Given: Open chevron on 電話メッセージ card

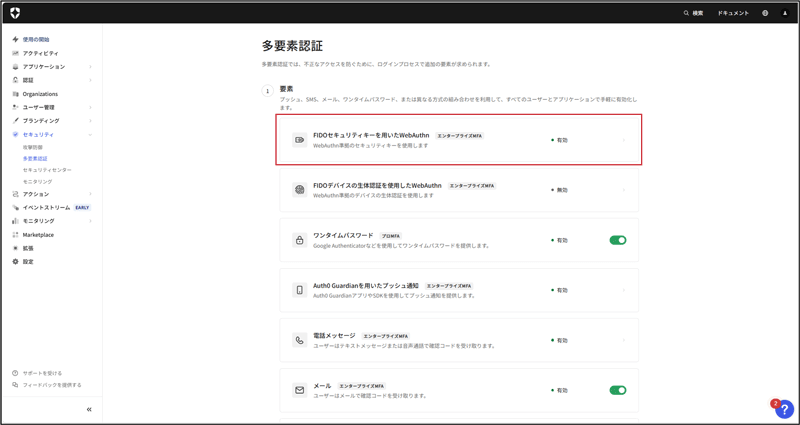Looking at the screenshot, I should point(624,340).
